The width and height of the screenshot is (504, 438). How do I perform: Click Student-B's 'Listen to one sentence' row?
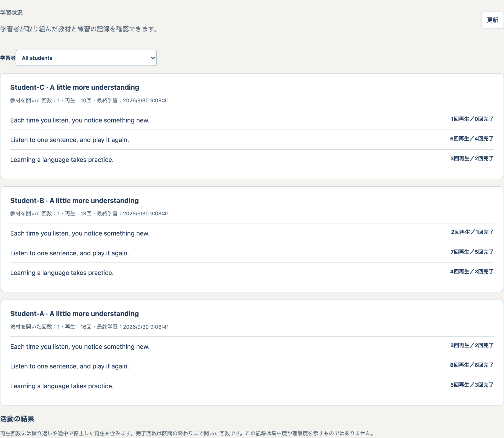(x=252, y=253)
